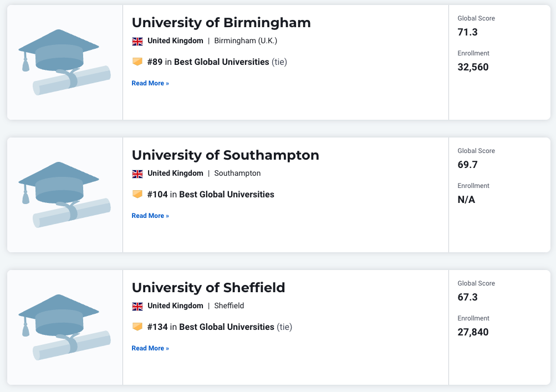Click the UK flag icon beside Birmingham
The image size is (556, 392).
(x=137, y=41)
